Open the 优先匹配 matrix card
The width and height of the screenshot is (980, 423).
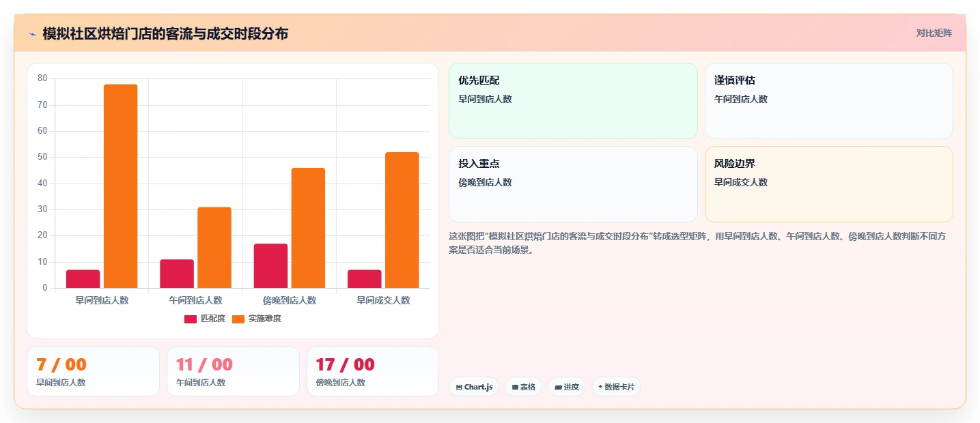573,101
